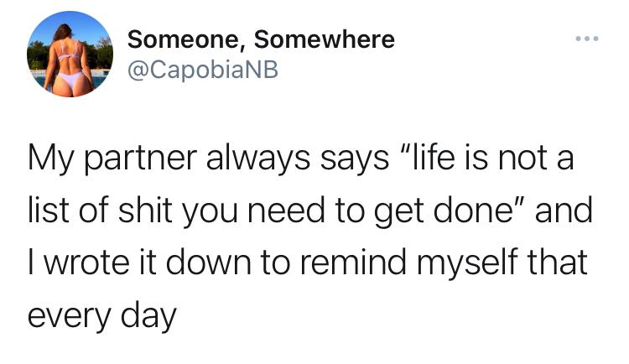Screen dimensions: 629x364
Task: Click the word "and" ending the second line
Action: click(x=564, y=211)
